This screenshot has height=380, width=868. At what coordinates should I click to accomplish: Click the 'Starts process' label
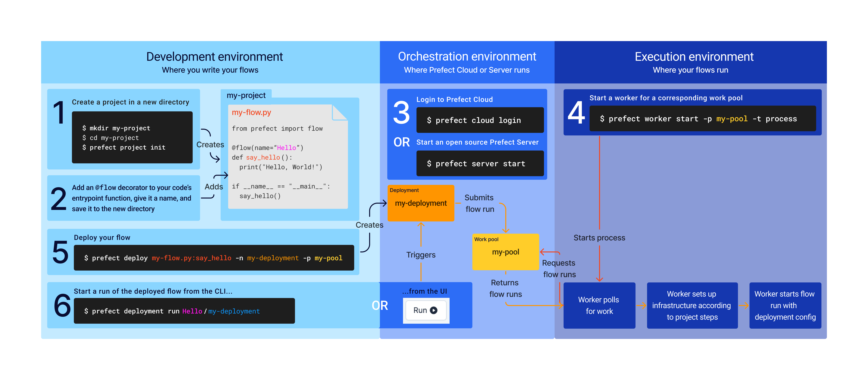[x=599, y=238]
